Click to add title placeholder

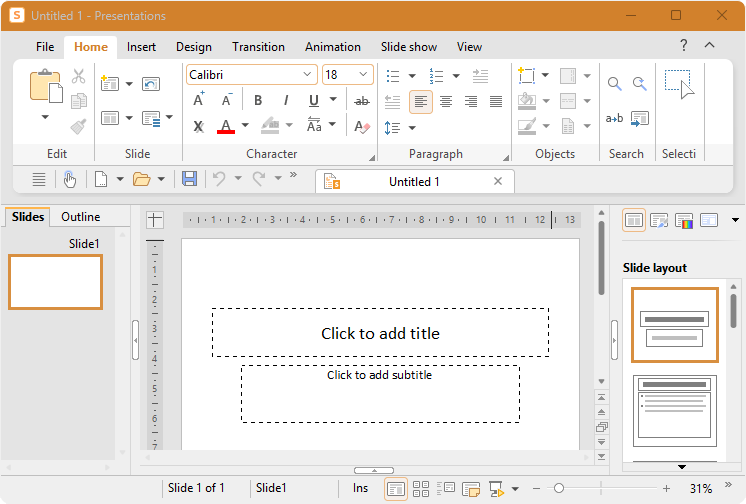coord(380,333)
